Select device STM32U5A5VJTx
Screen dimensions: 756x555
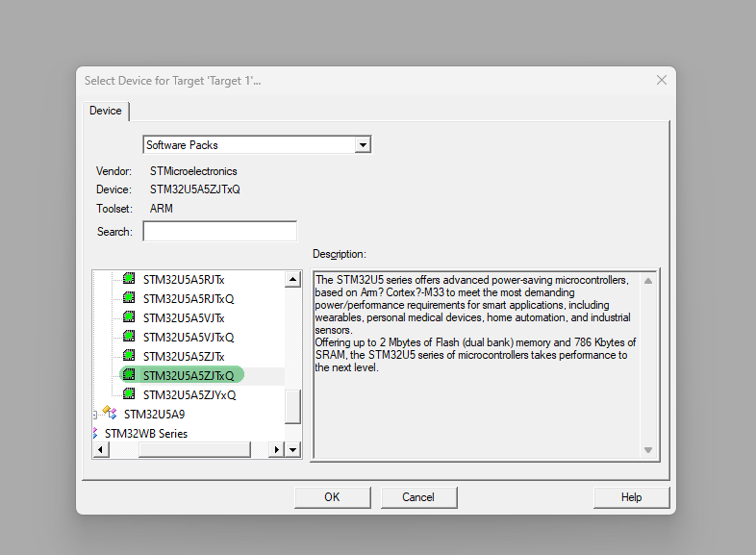pyautogui.click(x=184, y=318)
